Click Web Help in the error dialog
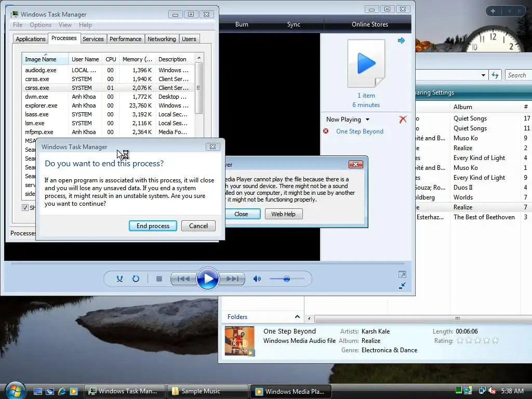532x399 pixels. pos(283,214)
